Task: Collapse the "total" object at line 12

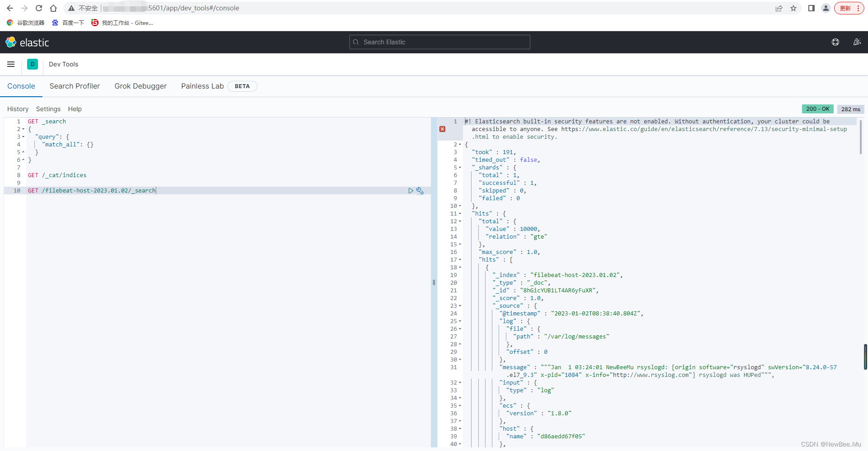Action: click(460, 221)
